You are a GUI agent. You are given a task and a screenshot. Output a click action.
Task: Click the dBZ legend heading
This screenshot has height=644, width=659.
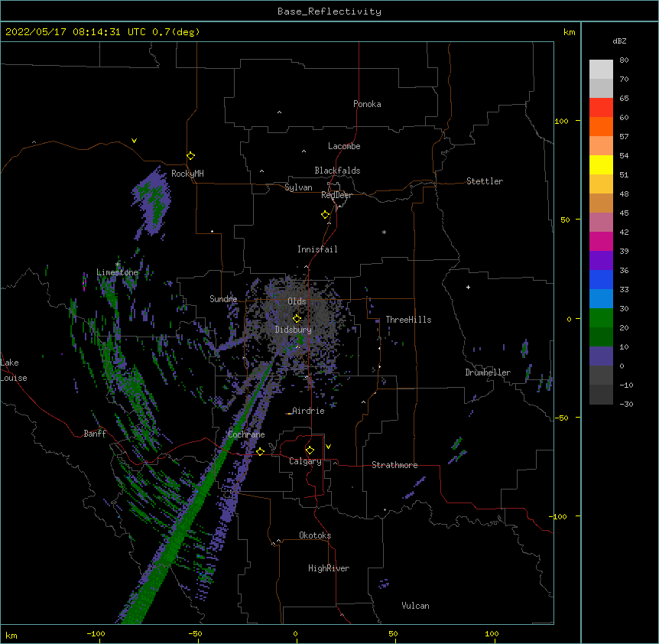(x=619, y=41)
